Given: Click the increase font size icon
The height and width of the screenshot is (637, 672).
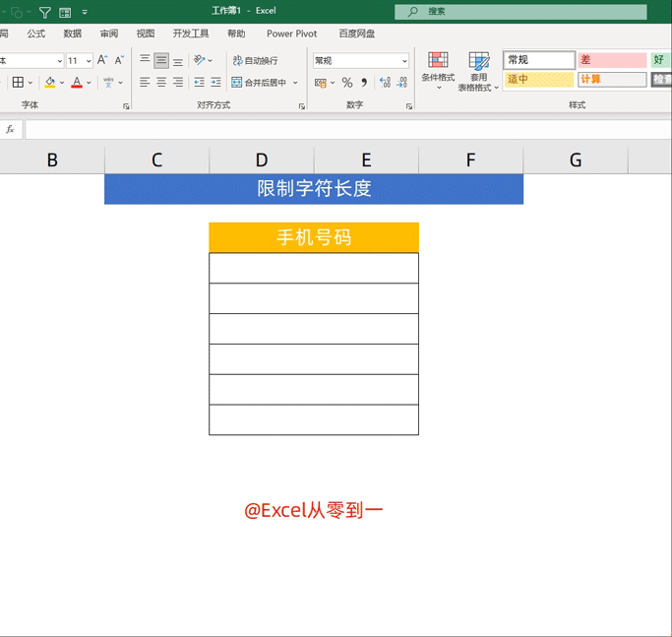Looking at the screenshot, I should coord(102,60).
